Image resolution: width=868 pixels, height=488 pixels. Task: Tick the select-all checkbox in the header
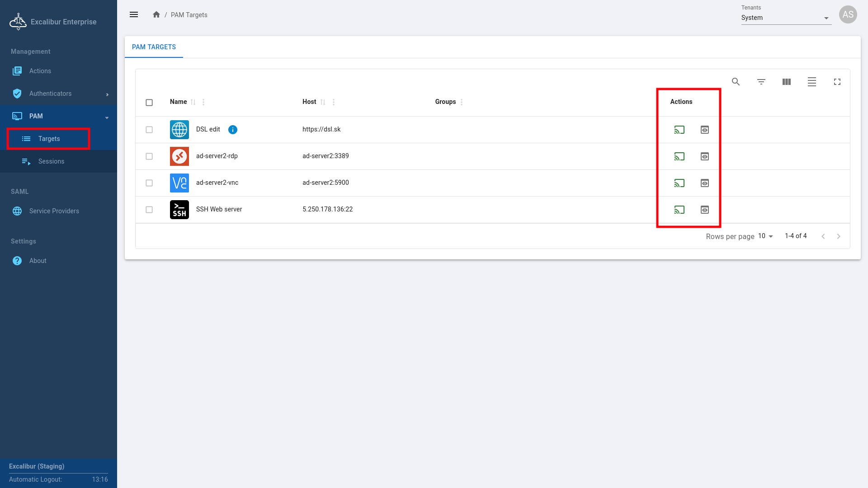tap(149, 103)
